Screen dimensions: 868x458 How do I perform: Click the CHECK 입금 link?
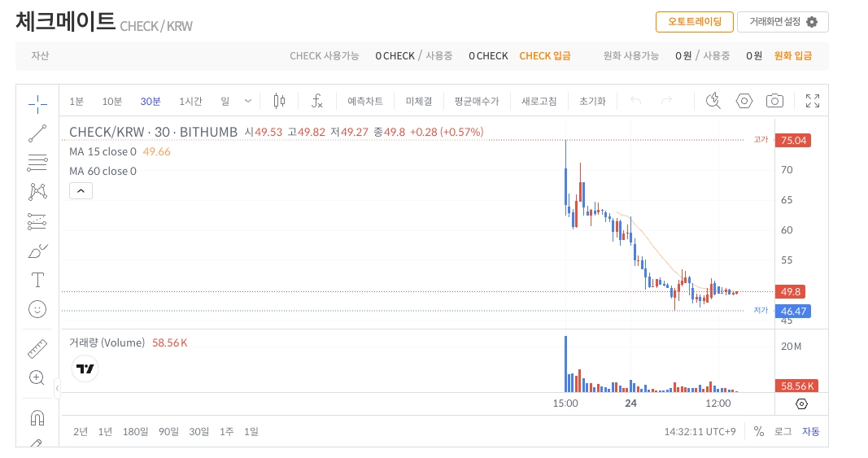click(x=545, y=56)
